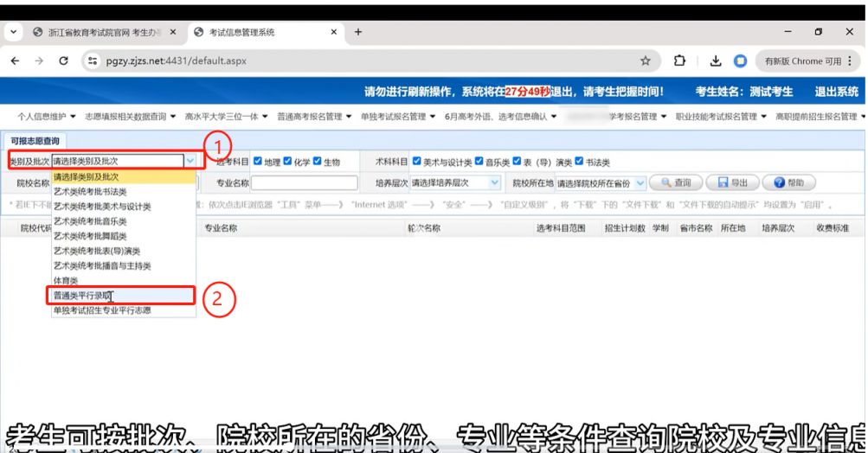Open Chrome downloads icon

coord(717,61)
